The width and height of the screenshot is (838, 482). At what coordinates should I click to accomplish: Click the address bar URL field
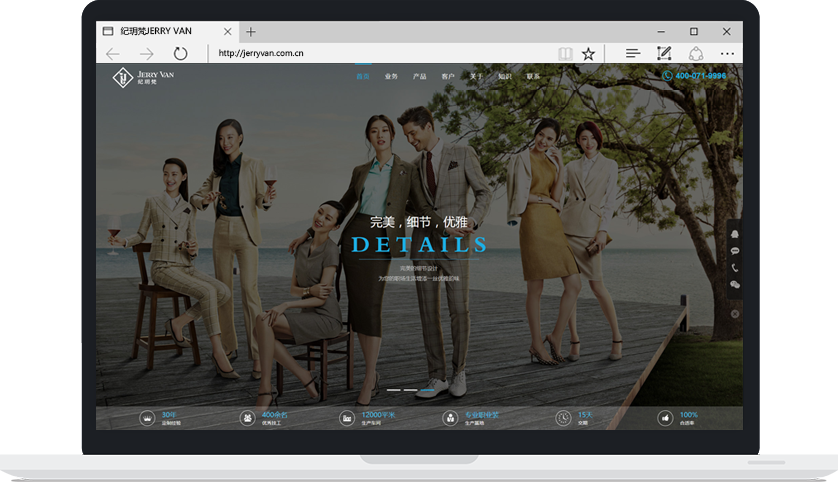(x=380, y=54)
